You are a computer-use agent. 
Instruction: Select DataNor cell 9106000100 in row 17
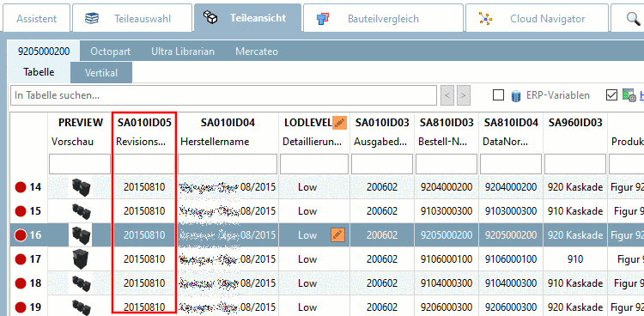click(x=511, y=259)
